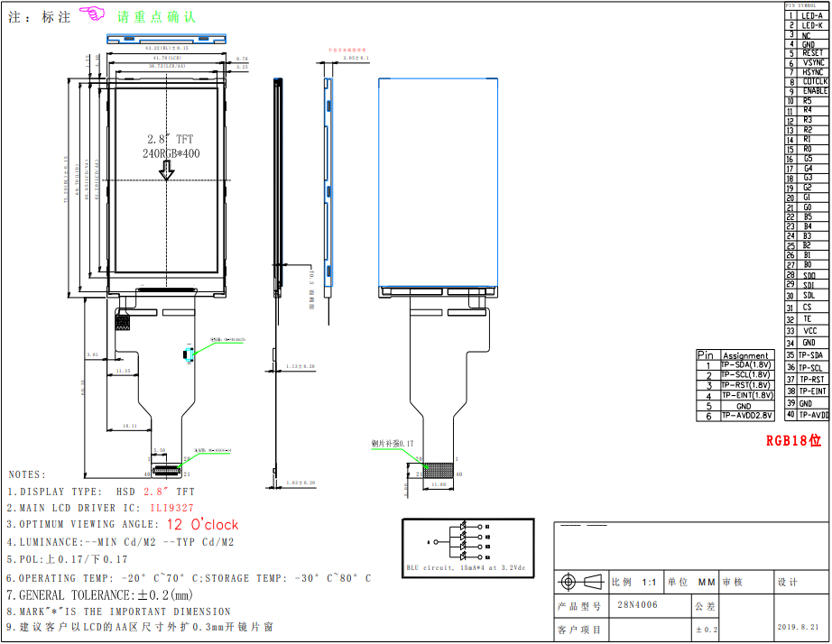
Task: Select pin 6 VSYNC row
Action: click(807, 63)
